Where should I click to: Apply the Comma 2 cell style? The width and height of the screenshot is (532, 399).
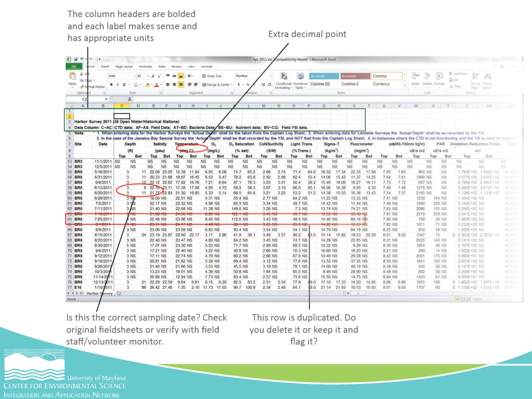click(350, 84)
